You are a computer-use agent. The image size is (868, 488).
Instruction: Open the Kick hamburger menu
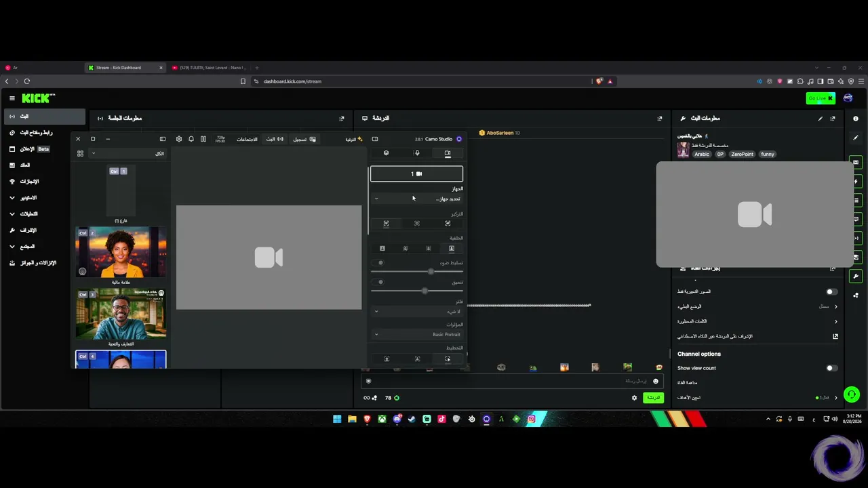pos(12,98)
